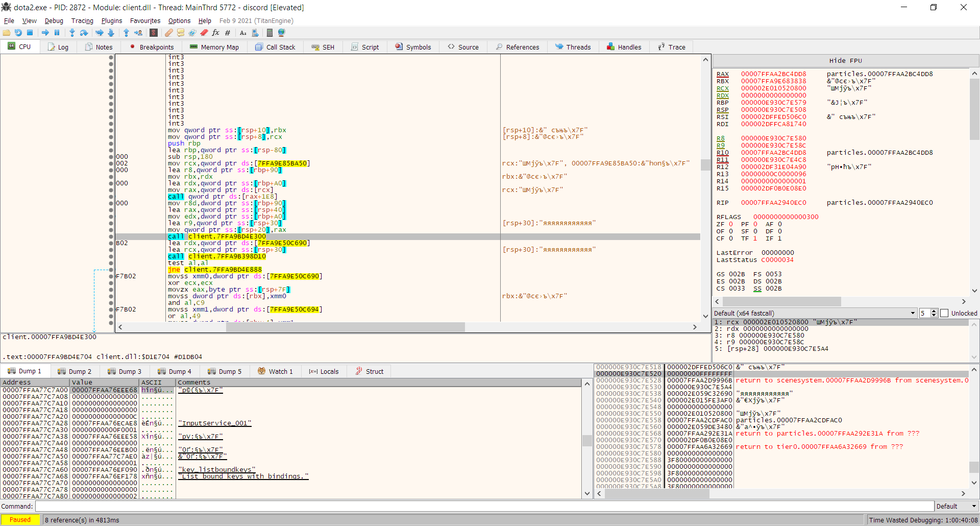980x526 pixels.
Task: Increase the argument count spinner
Action: (934, 311)
